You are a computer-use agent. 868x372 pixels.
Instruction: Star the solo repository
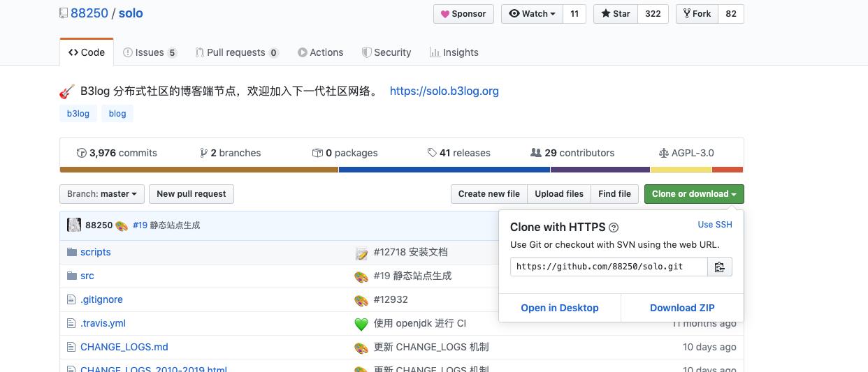[x=615, y=14]
